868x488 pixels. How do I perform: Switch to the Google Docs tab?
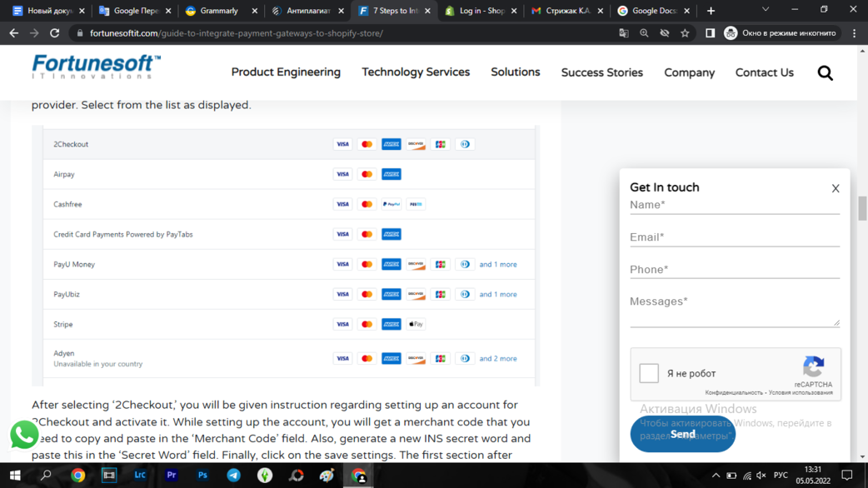point(654,11)
